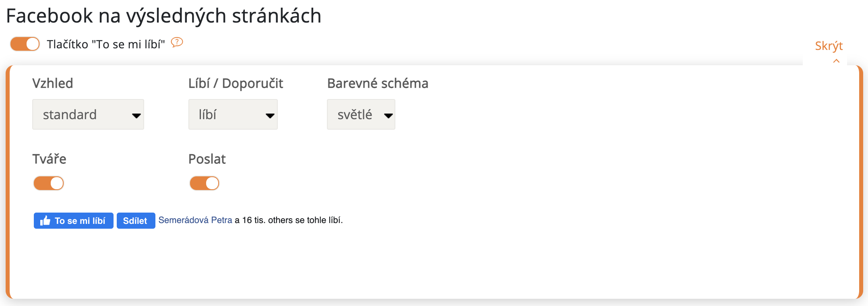This screenshot has width=868, height=306.
Task: Click the help question bubble icon
Action: [177, 42]
